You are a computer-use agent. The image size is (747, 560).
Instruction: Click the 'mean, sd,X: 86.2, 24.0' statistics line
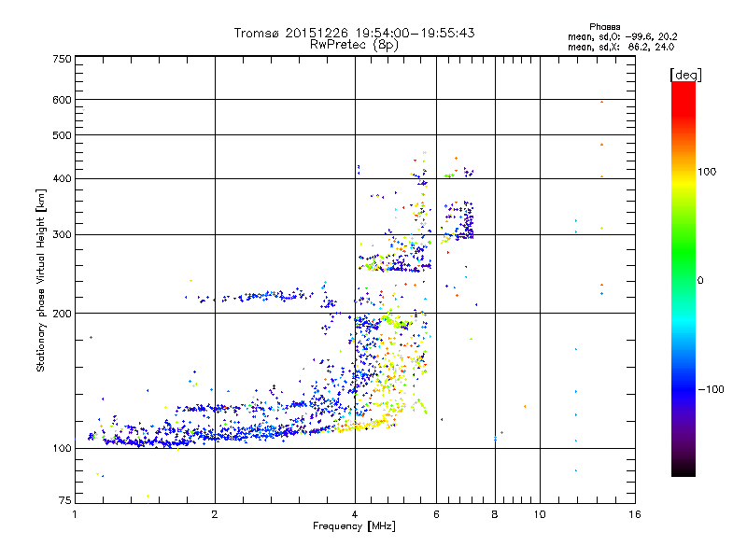click(621, 47)
